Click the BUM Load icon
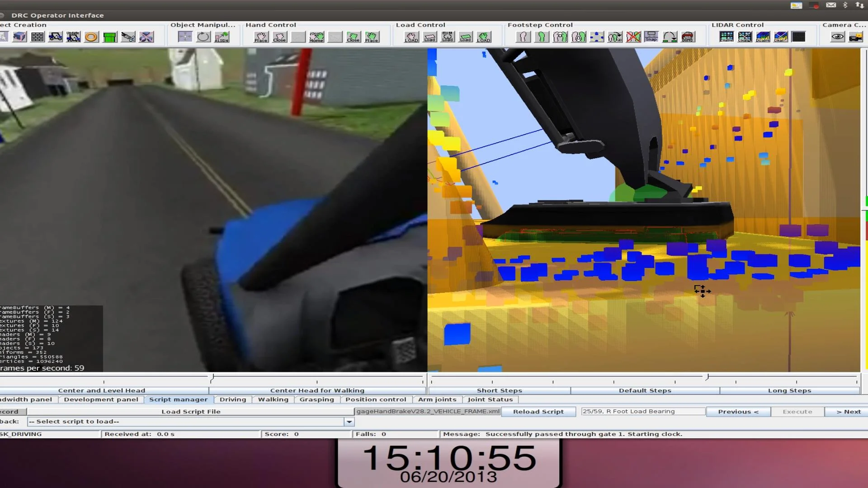868x488 pixels. [x=448, y=37]
